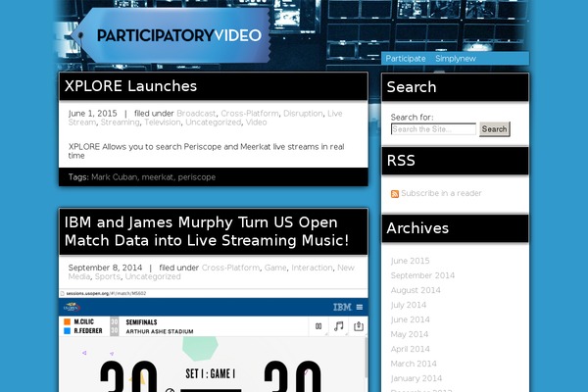Click the meerkat tag

click(x=158, y=177)
